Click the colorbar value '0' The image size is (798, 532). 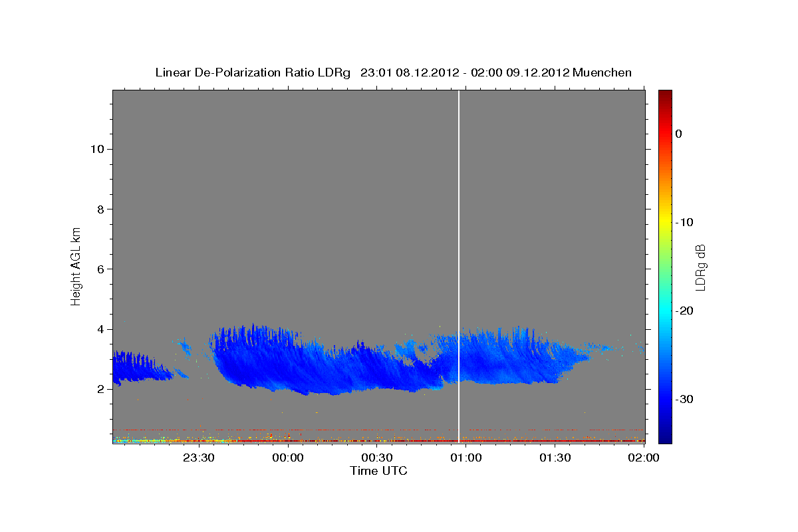[x=678, y=134]
